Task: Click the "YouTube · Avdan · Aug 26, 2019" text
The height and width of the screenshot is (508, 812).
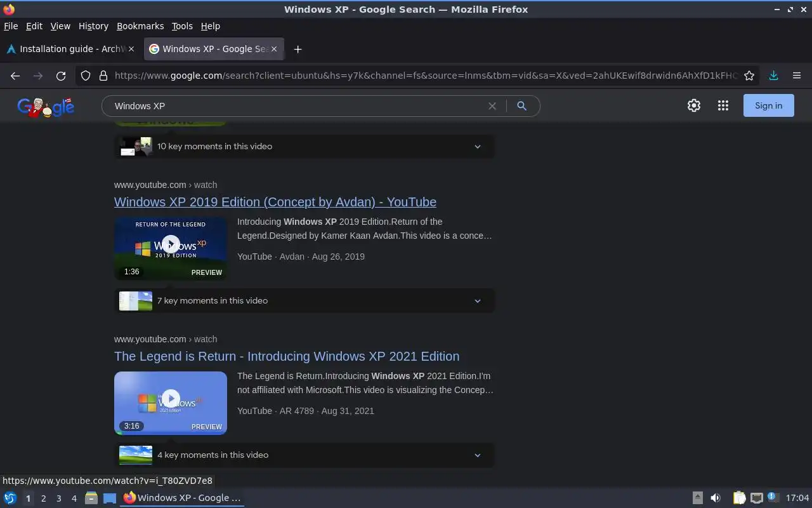Action: point(301,257)
